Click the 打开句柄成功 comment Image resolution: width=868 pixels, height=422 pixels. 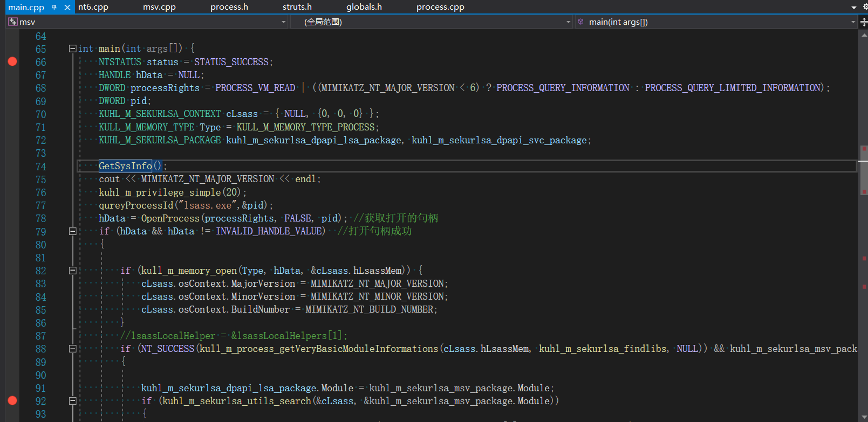(374, 231)
